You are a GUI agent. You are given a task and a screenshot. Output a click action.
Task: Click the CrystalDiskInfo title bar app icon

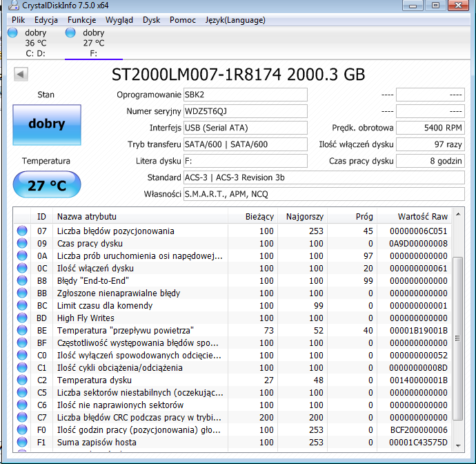[x=14, y=5]
